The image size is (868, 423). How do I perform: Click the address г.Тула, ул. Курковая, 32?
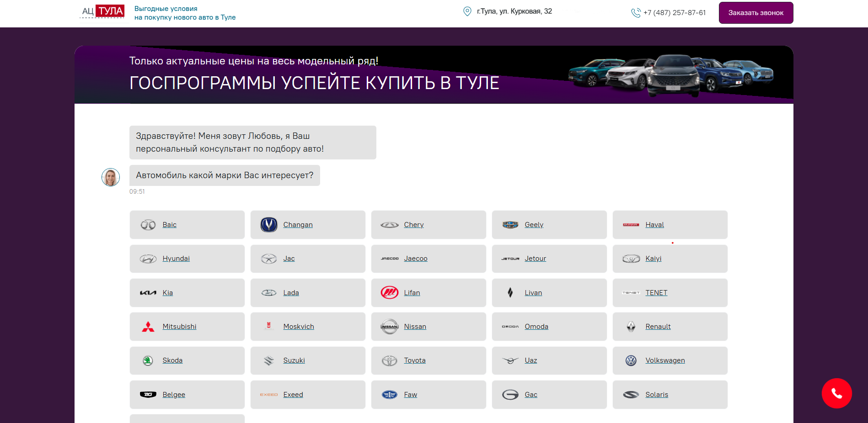514,11
